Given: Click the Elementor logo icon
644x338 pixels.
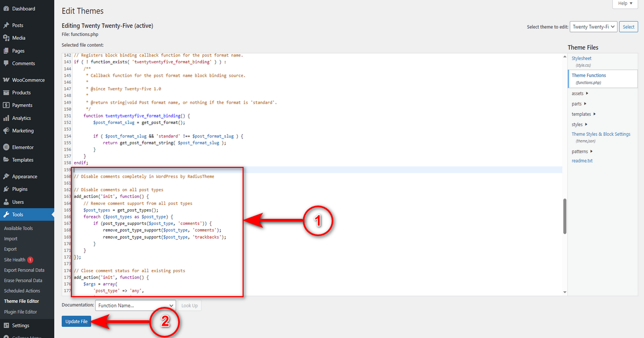Looking at the screenshot, I should pyautogui.click(x=6, y=147).
